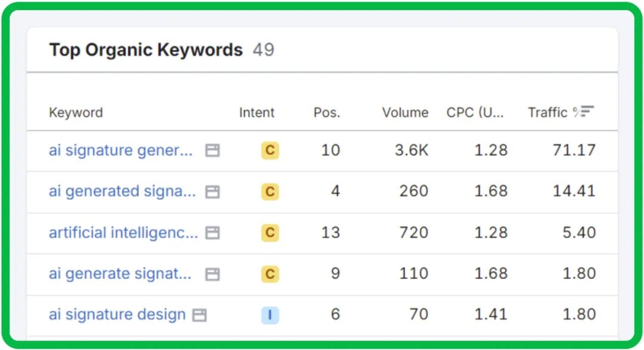Viewport: 644px width, 350px height.
Task: Click the Top Organic Keywords title
Action: (145, 50)
